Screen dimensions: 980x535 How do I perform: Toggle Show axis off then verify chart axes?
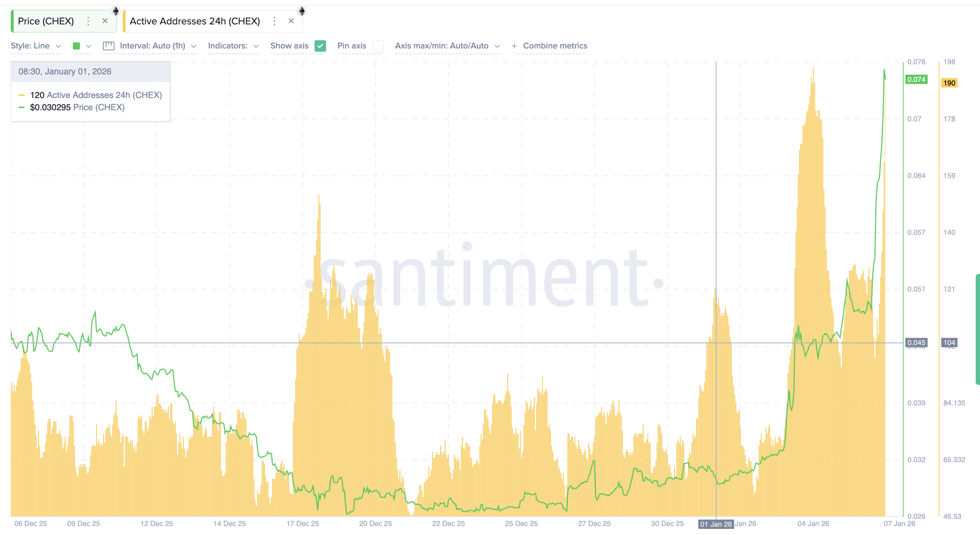click(320, 46)
